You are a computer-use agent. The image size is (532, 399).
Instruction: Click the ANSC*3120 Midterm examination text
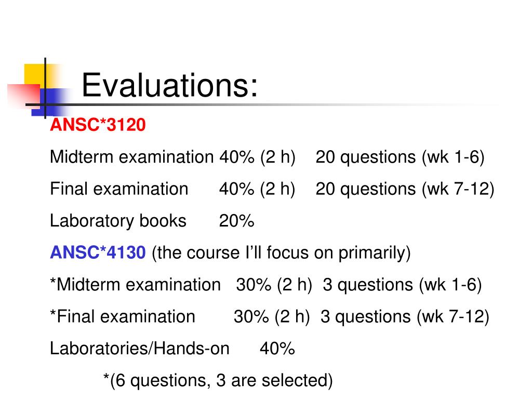pos(131,157)
